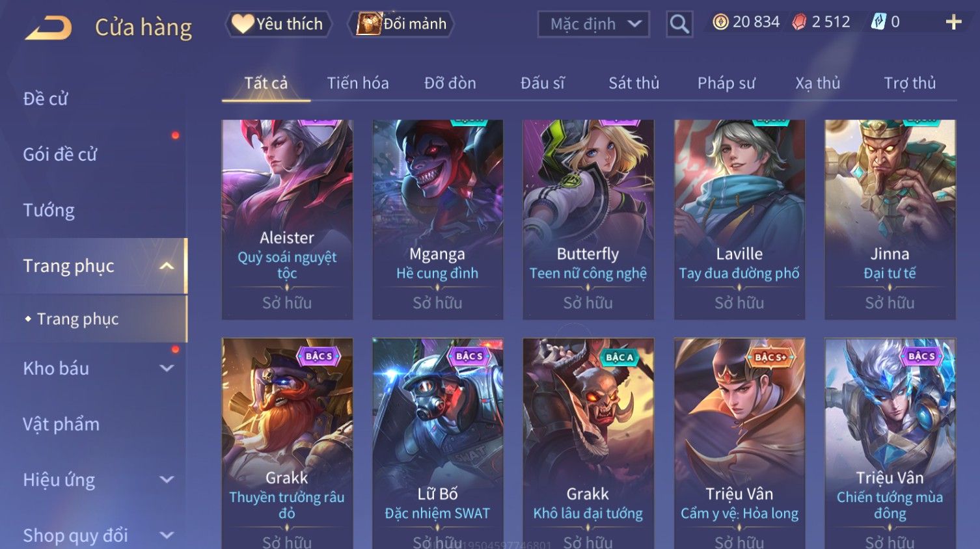Open search with the magnifier icon
The height and width of the screenshot is (549, 980).
coord(679,24)
